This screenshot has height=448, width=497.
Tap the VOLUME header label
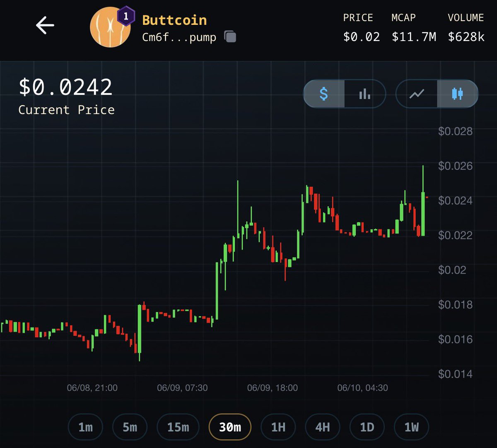[466, 18]
